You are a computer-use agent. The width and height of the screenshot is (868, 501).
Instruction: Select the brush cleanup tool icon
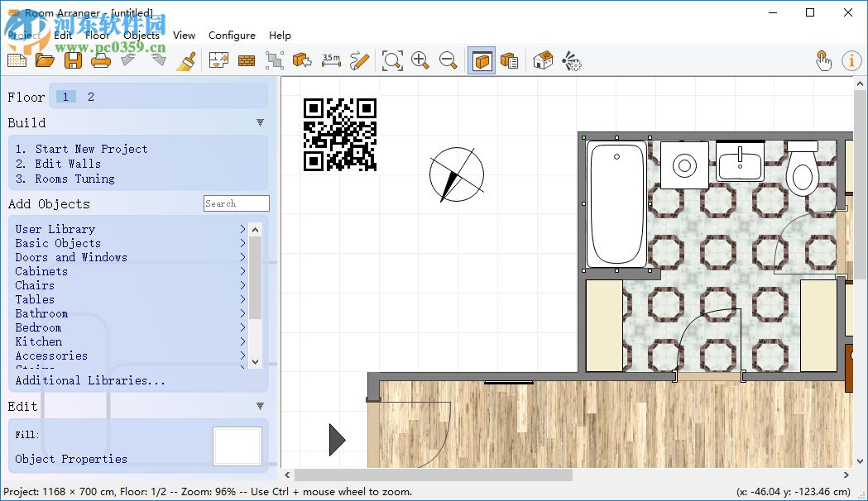click(187, 60)
